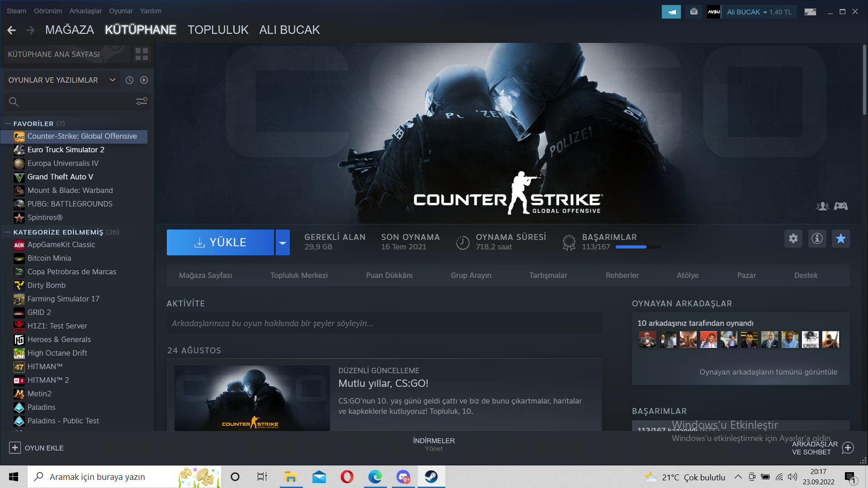The image size is (868, 488).
Task: Open OYUNLAR VE YAZILIMLAR filter dropdown
Action: coord(62,80)
